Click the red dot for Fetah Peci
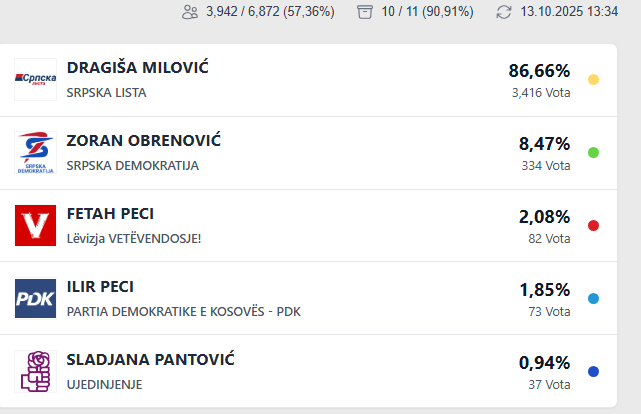 coord(593,226)
